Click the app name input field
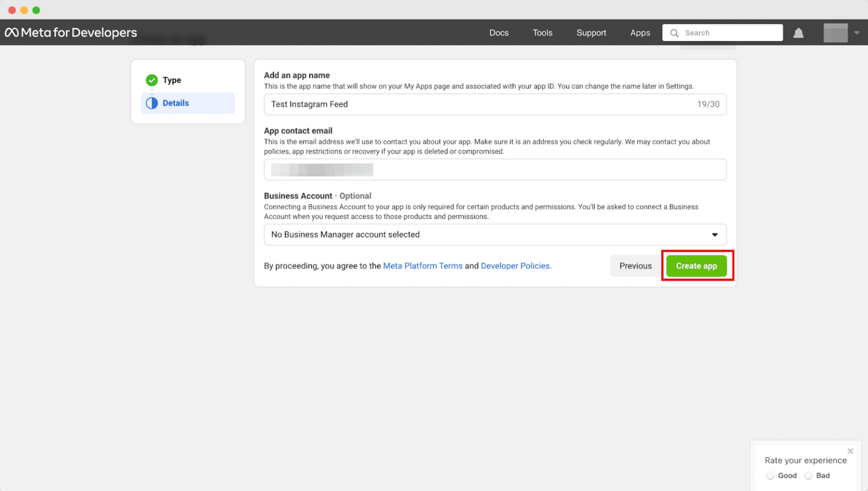The width and height of the screenshot is (868, 491). point(495,104)
